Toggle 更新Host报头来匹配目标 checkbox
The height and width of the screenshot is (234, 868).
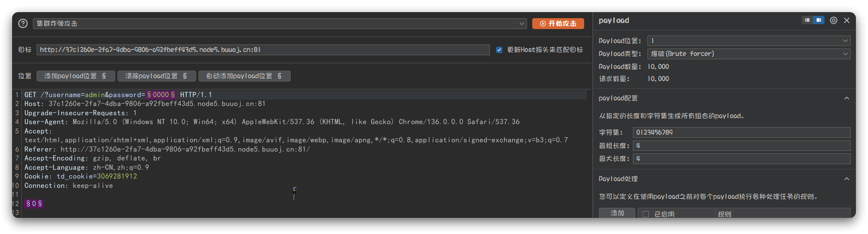[499, 50]
